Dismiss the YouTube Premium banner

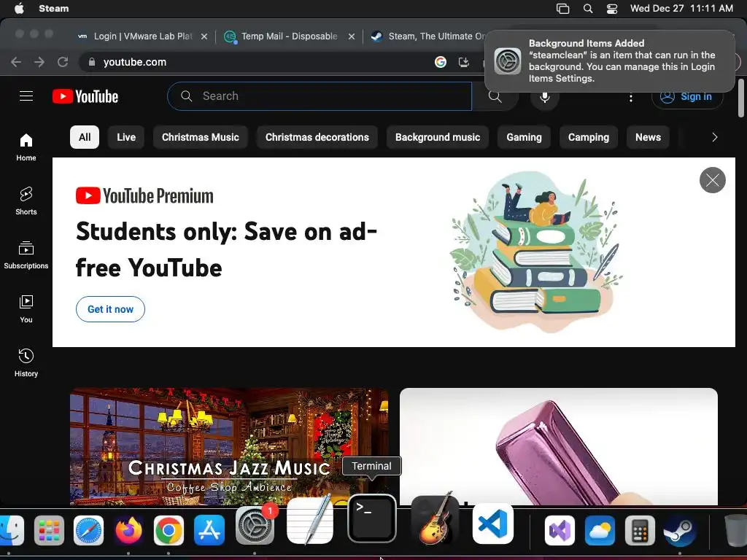pos(712,180)
